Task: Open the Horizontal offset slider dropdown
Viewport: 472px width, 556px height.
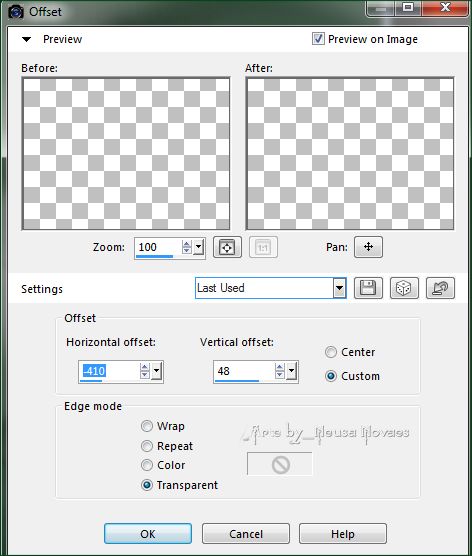Action: pyautogui.click(x=156, y=371)
